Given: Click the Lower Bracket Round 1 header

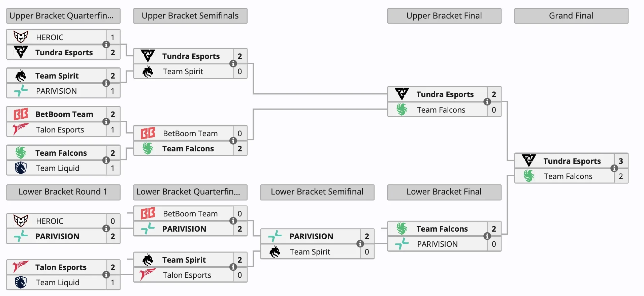Looking at the screenshot, I should pos(63,192).
